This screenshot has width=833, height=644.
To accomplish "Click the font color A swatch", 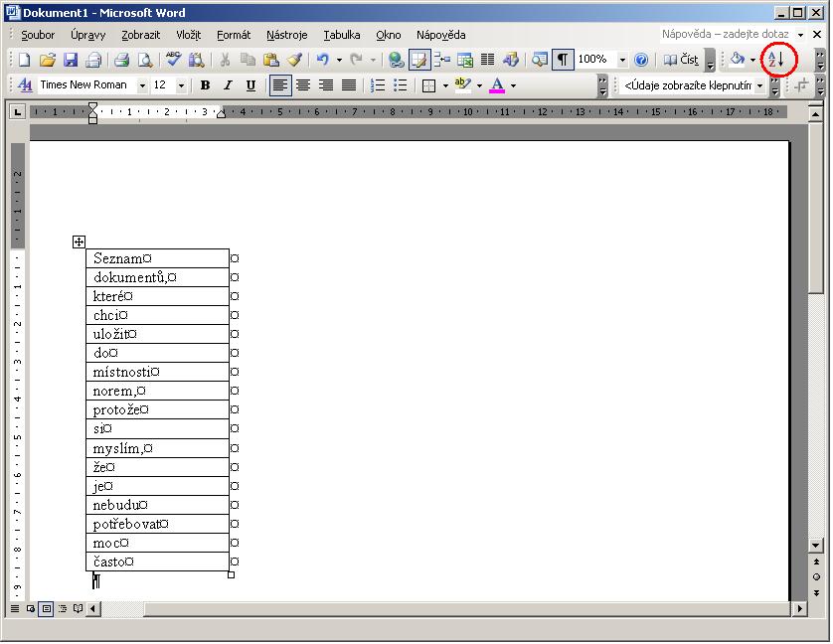I will 497,85.
